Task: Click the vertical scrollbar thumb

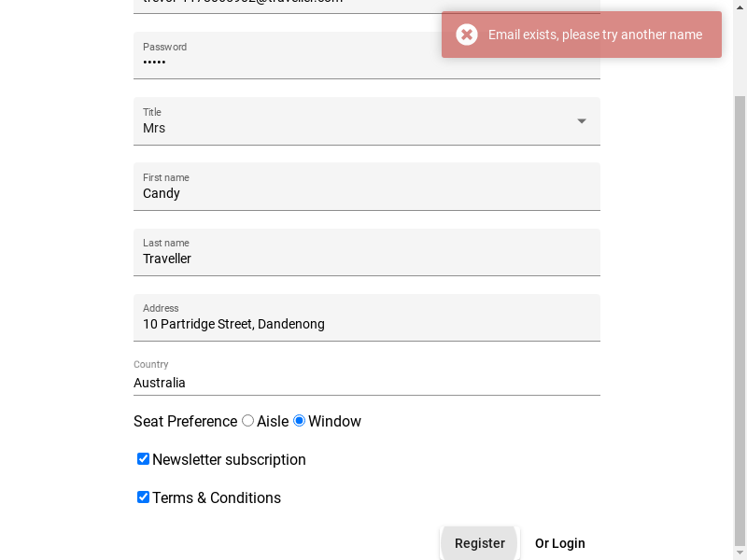Action: tap(740, 317)
